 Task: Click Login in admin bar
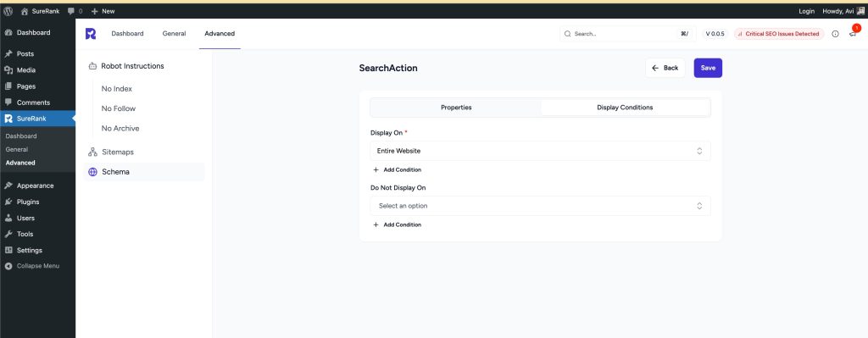(x=807, y=11)
